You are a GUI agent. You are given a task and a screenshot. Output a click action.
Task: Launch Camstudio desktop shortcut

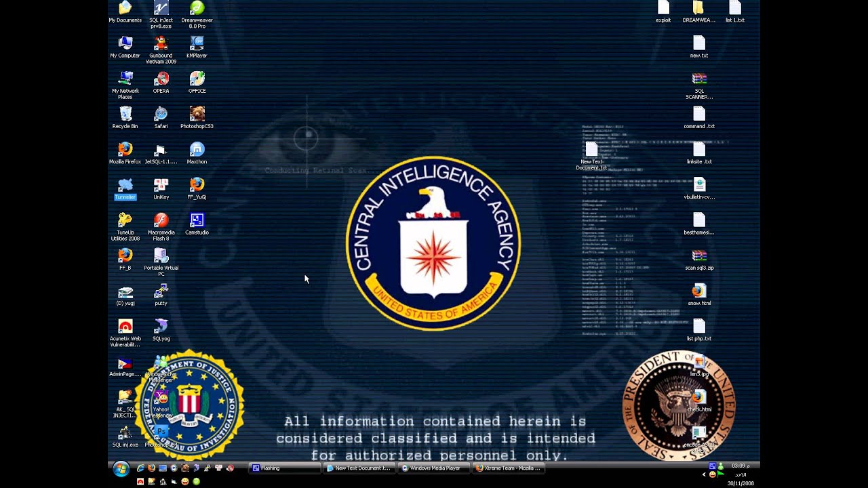[197, 224]
